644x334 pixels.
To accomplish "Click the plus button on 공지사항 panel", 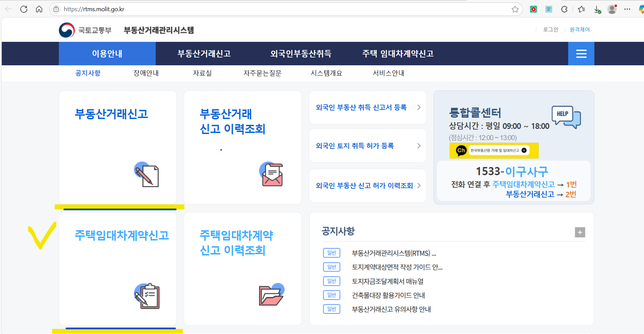I will 580,232.
